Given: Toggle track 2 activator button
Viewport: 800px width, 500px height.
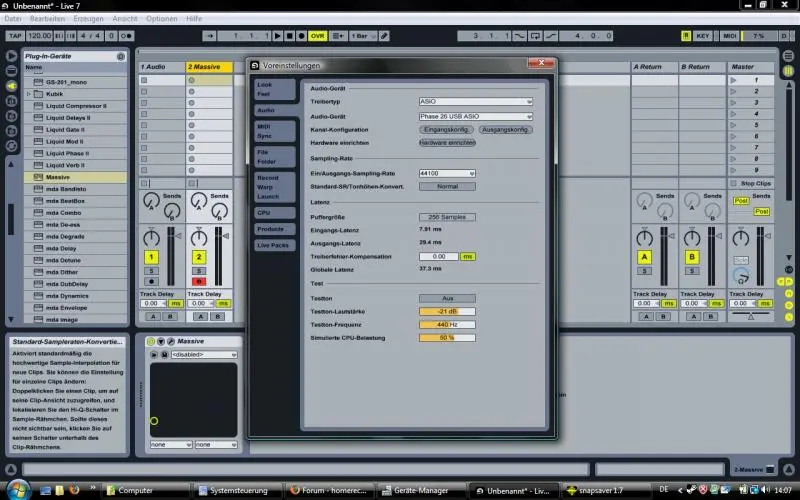Looking at the screenshot, I should 198,257.
